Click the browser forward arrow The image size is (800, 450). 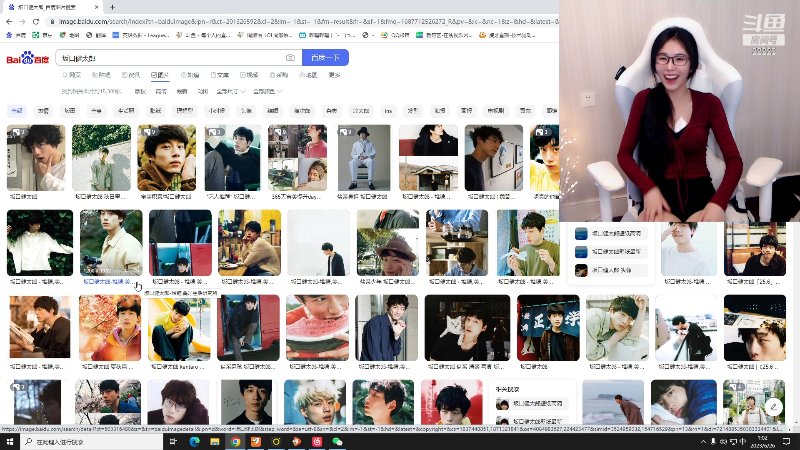tap(22, 21)
